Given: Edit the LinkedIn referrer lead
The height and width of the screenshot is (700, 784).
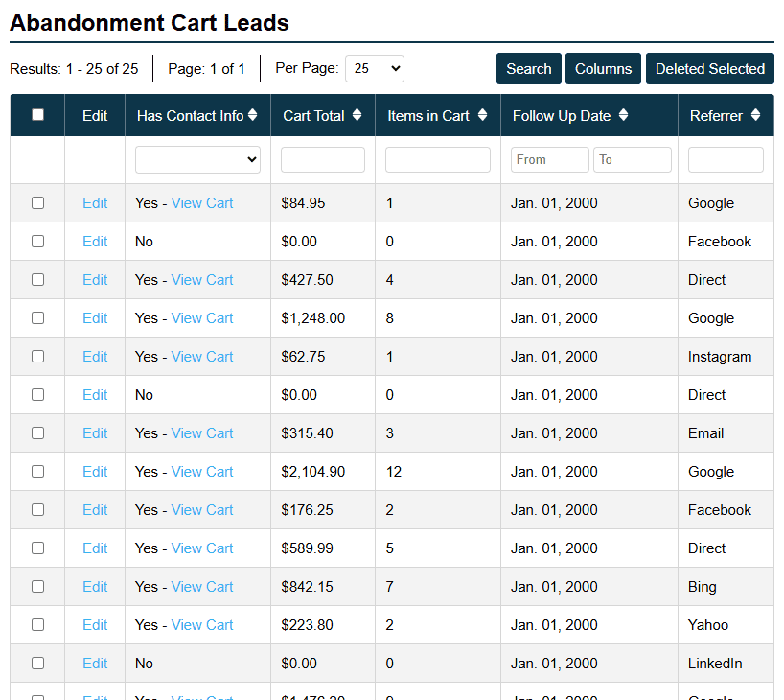Looking at the screenshot, I should click(x=95, y=663).
